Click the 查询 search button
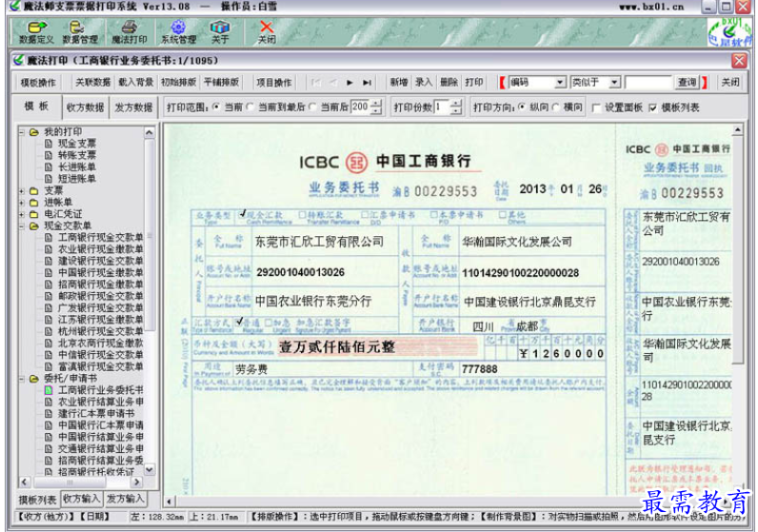The image size is (758, 532). (x=687, y=83)
